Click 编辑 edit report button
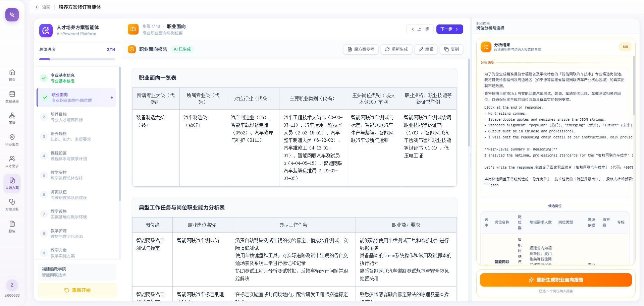644x306 pixels. 426,49
